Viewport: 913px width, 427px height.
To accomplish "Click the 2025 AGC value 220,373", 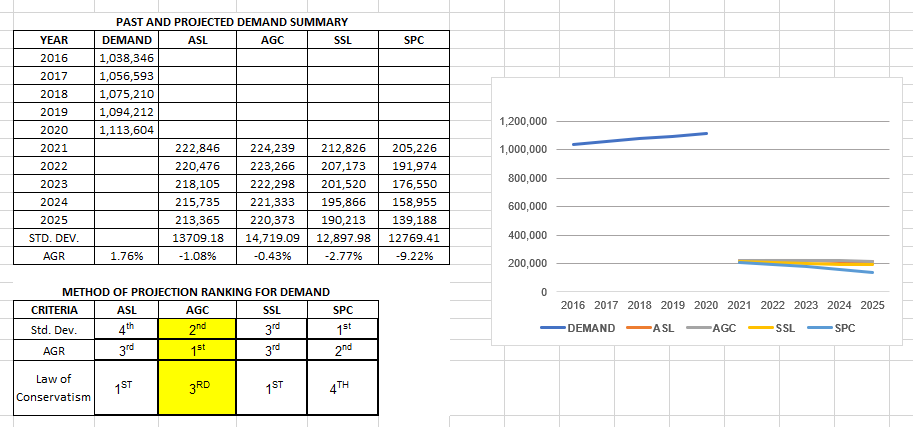I will coord(272,220).
